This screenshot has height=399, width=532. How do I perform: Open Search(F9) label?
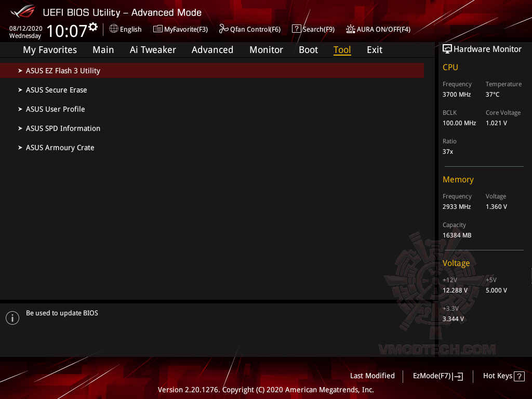318,29
